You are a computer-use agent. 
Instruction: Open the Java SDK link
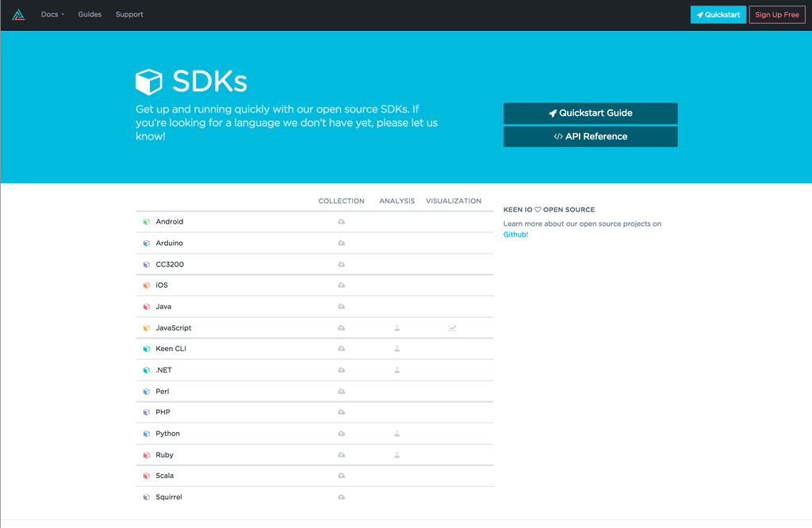pyautogui.click(x=163, y=307)
